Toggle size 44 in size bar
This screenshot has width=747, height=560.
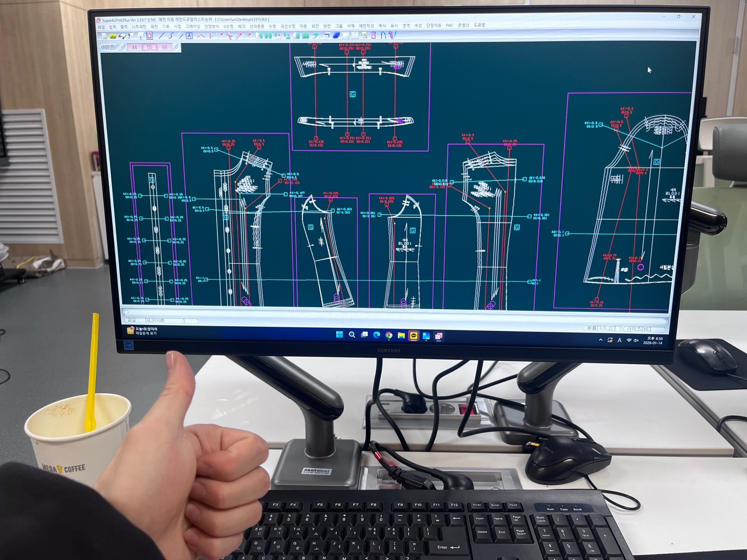pyautogui.click(x=134, y=47)
